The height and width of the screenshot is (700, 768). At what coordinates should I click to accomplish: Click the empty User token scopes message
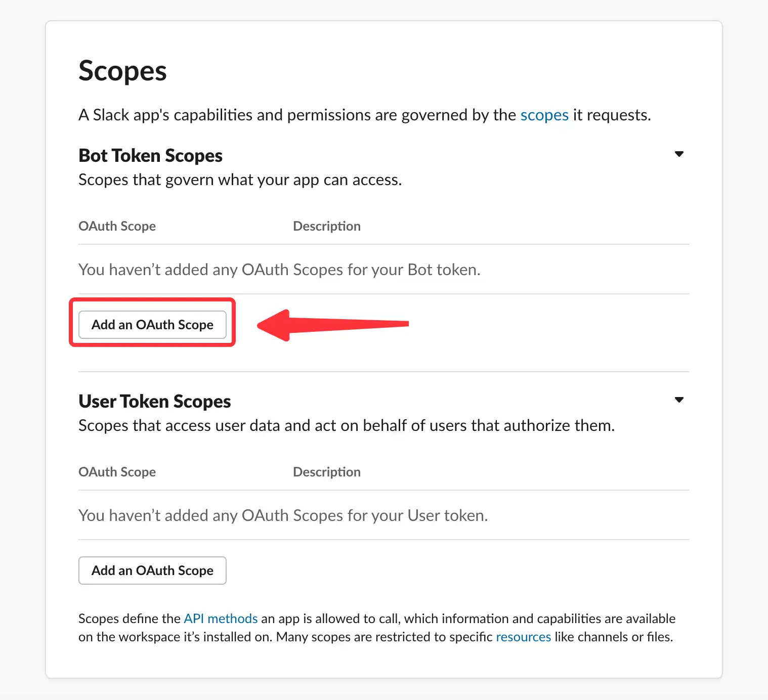283,515
